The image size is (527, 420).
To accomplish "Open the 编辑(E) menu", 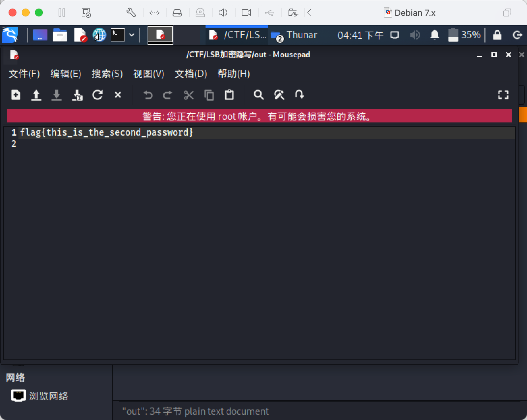I will (66, 73).
